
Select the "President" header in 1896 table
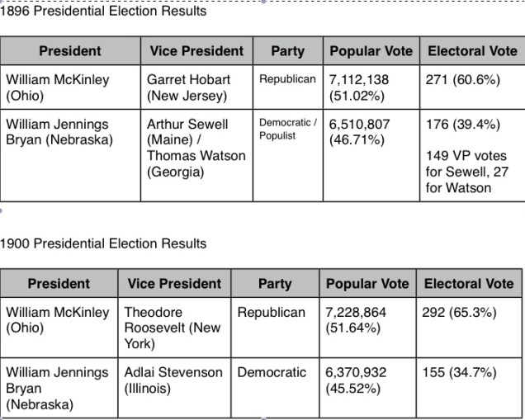point(70,51)
